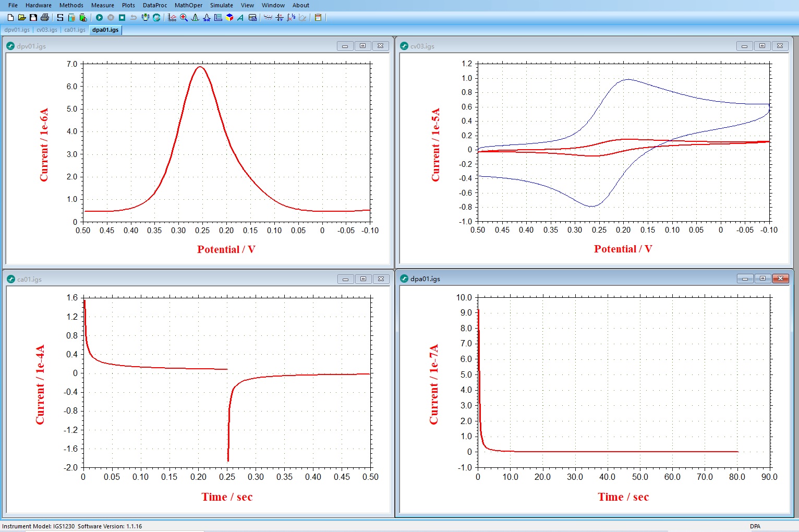Open the Plots menu
Image resolution: width=799 pixels, height=532 pixels.
[x=128, y=5]
